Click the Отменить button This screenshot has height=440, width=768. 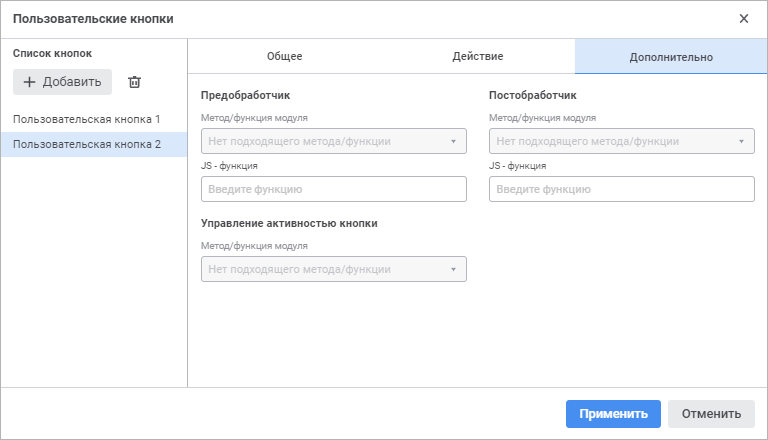pos(711,414)
